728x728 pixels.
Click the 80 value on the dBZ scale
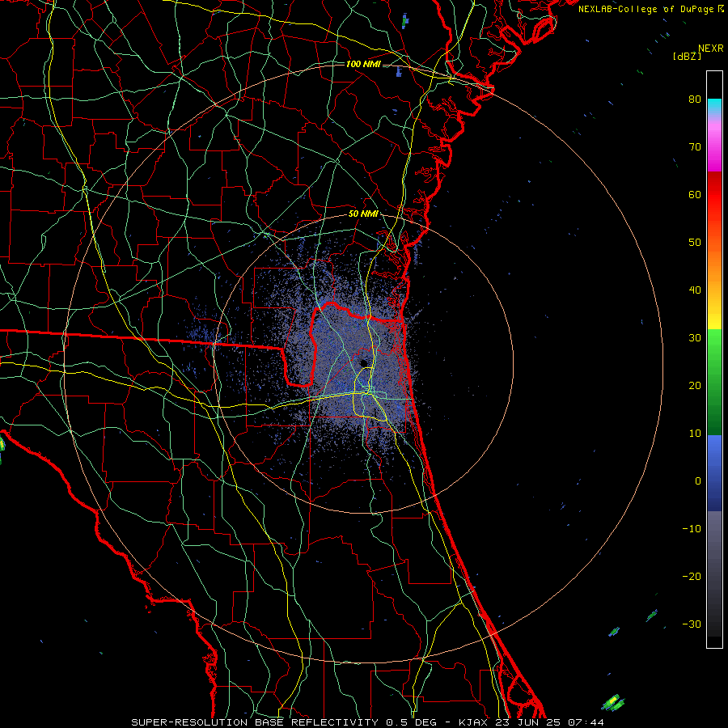pos(695,99)
